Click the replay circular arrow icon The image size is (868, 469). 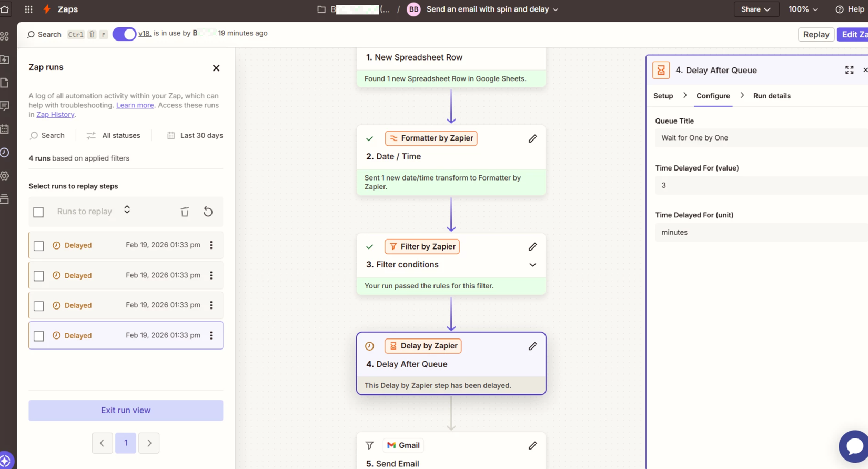[208, 212]
